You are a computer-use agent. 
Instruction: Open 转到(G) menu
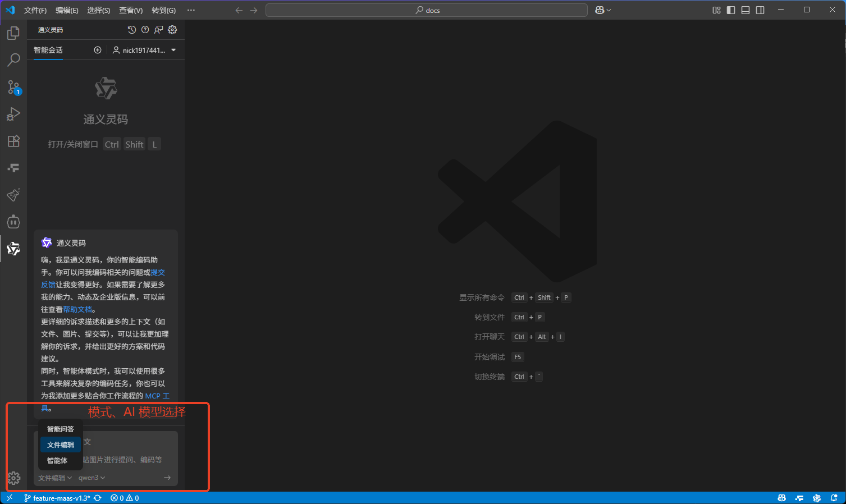click(163, 10)
